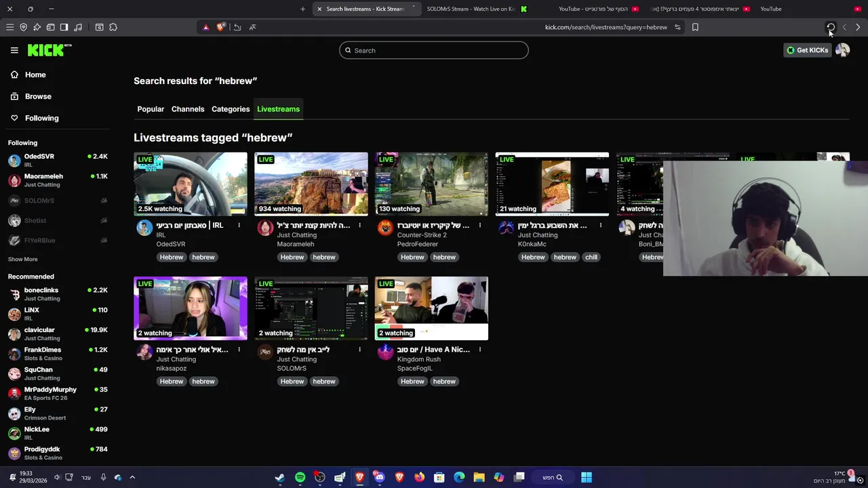
Task: Open Steam from the taskbar
Action: pos(279,477)
